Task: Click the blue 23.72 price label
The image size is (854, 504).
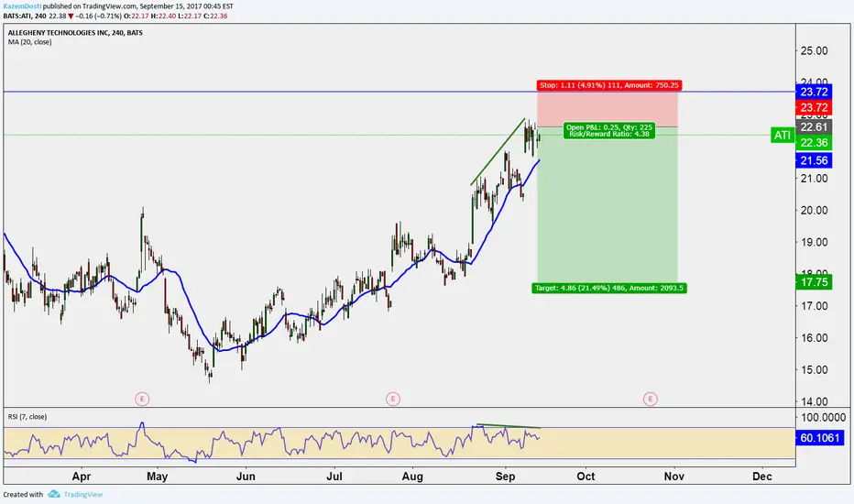Action: coord(814,92)
